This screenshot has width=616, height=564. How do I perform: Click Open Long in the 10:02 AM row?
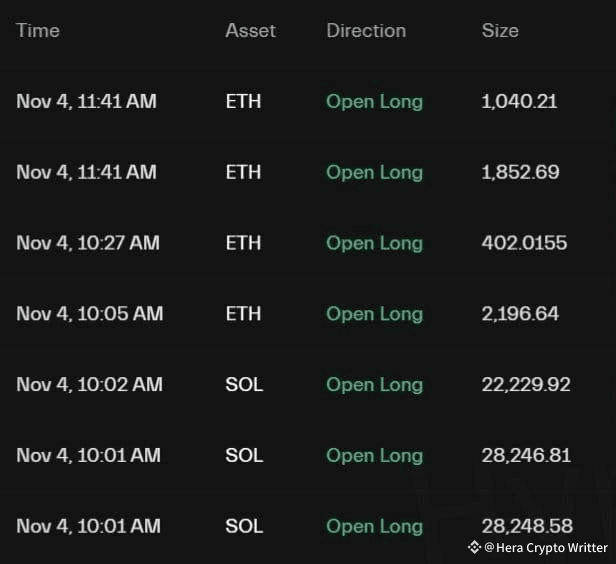[374, 384]
